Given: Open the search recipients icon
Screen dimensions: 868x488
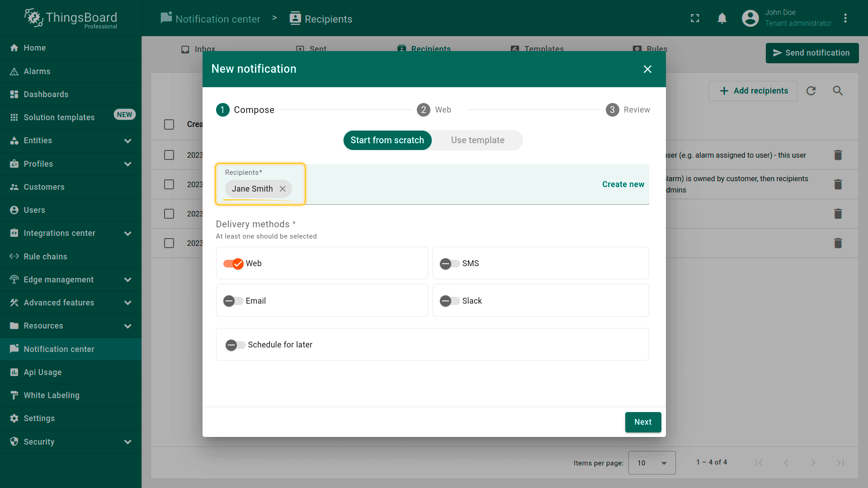Looking at the screenshot, I should click(x=838, y=91).
